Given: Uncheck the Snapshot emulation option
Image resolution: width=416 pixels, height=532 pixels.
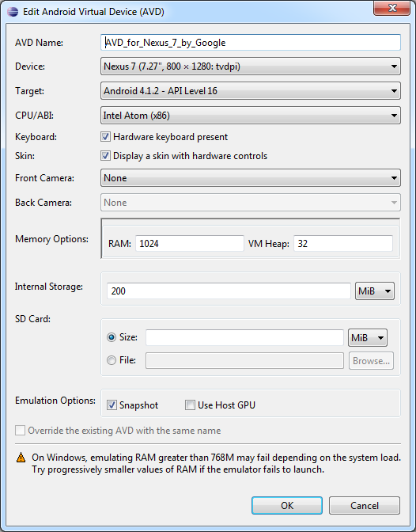Looking at the screenshot, I should tap(112, 405).
